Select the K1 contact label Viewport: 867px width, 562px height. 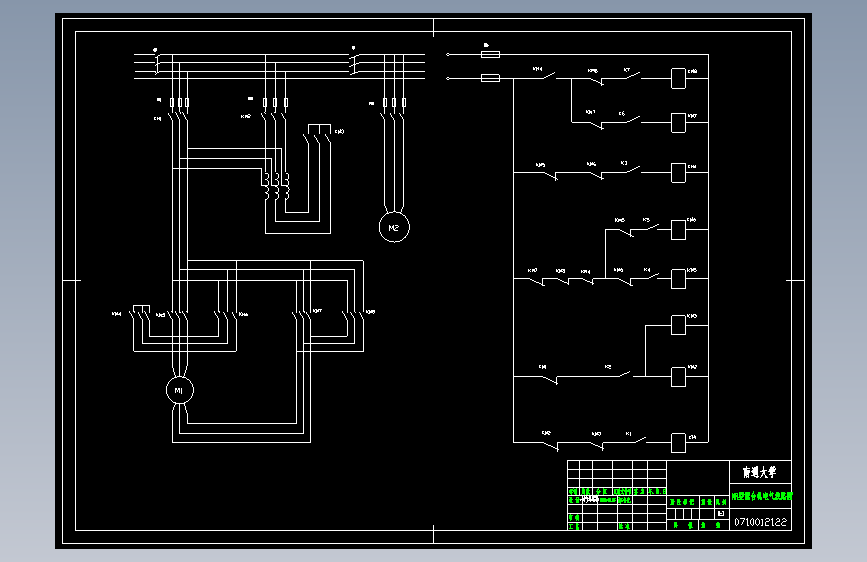pyautogui.click(x=629, y=434)
